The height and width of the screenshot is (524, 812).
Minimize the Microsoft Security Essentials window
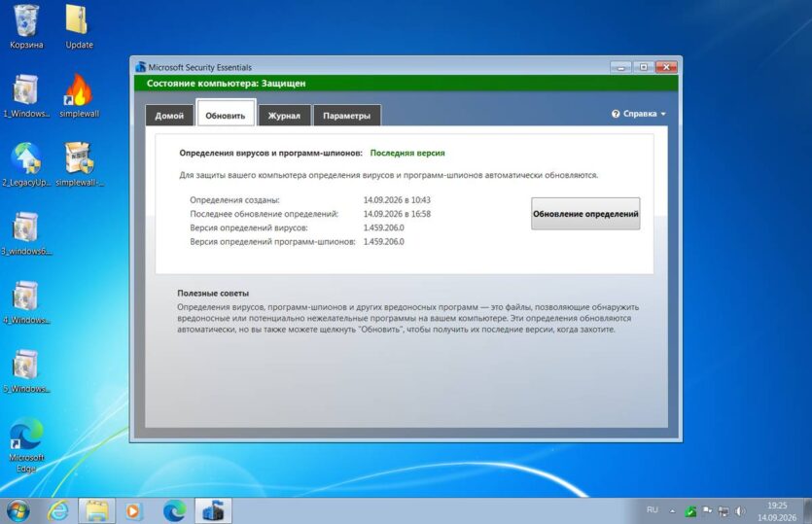click(x=620, y=67)
